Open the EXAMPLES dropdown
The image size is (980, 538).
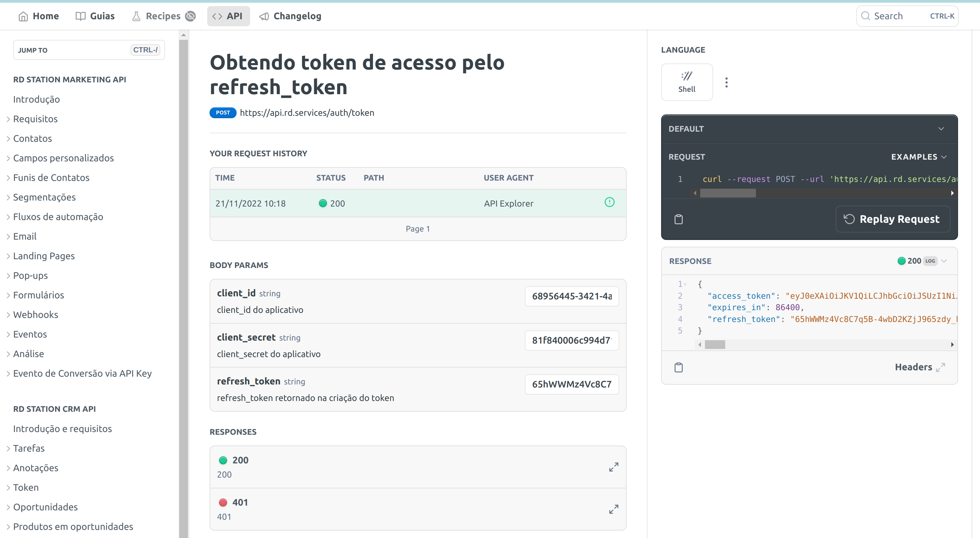click(918, 157)
